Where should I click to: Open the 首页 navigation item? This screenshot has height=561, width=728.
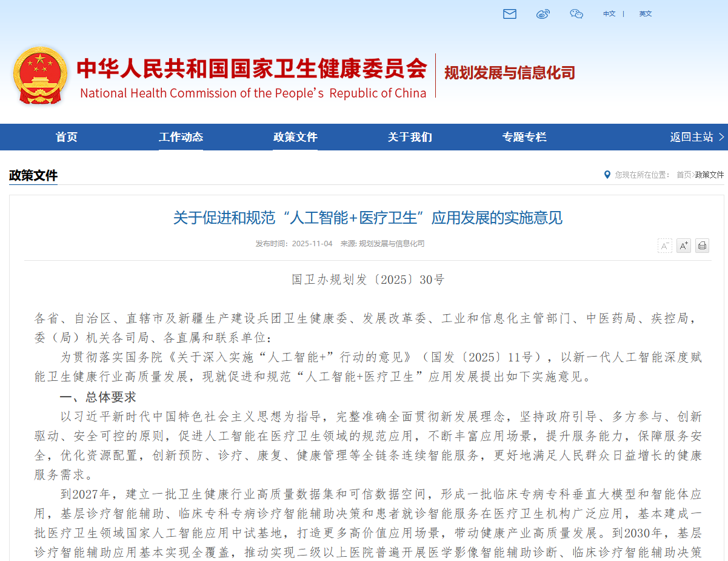point(67,137)
